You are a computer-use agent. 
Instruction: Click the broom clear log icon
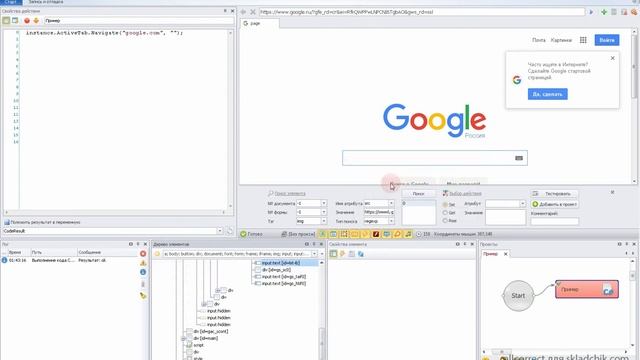coord(143,295)
